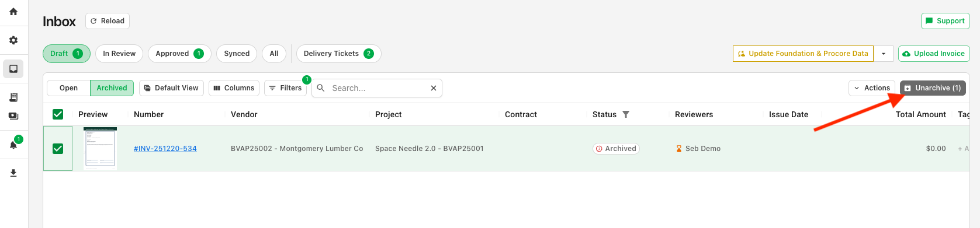Open the payments icon in the sidebar

pos(13,116)
